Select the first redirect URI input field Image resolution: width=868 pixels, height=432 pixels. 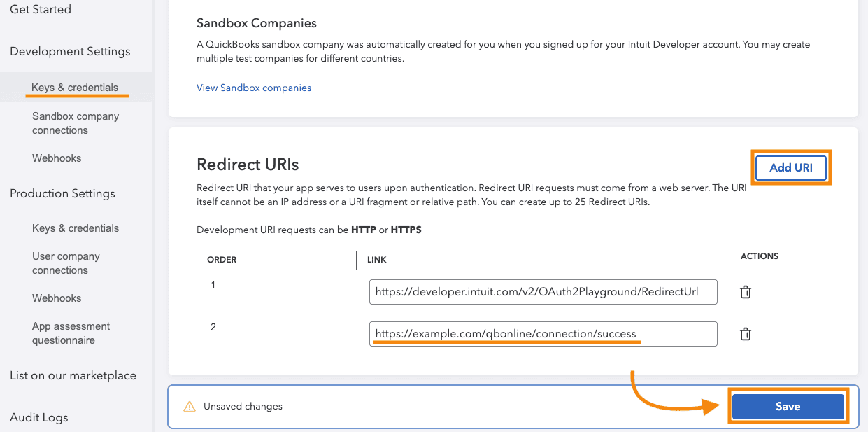click(x=543, y=291)
